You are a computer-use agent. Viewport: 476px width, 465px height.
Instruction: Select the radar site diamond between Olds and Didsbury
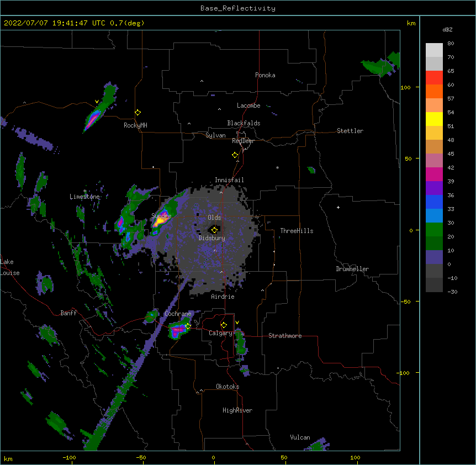pos(214,230)
